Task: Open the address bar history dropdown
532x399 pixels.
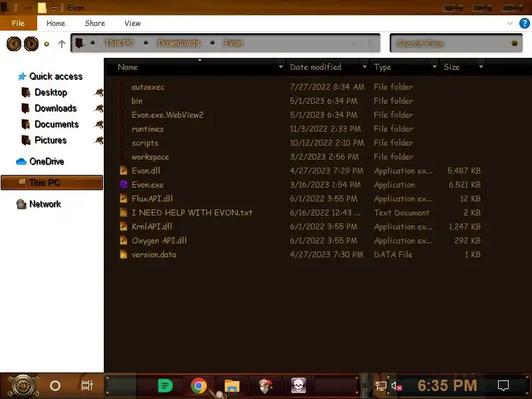Action: click(354, 43)
